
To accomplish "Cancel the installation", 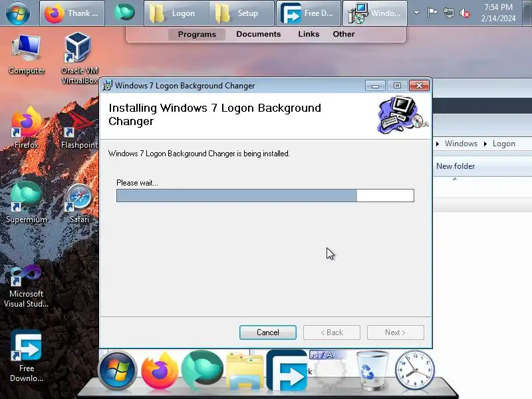I will pos(268,332).
